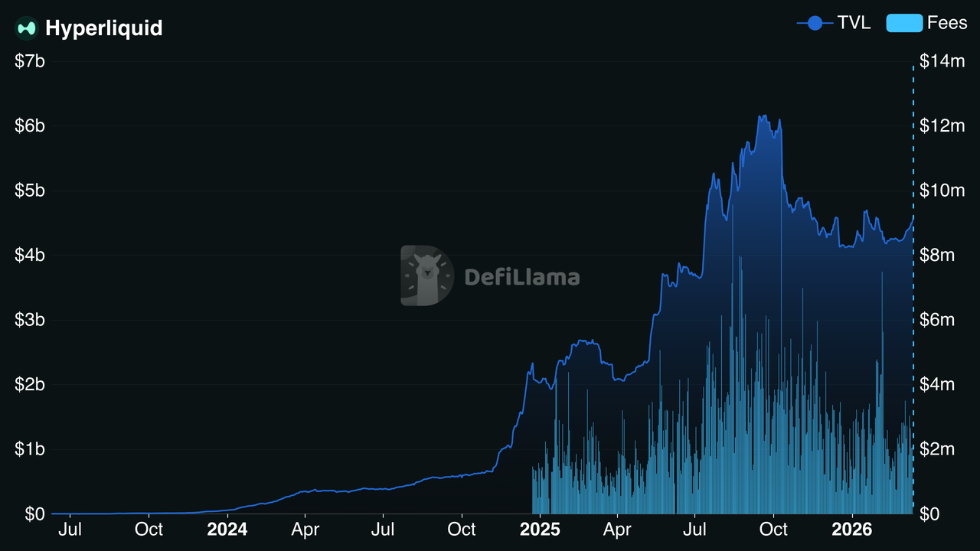Click the $14m right axis label
The image size is (980, 551).
pyautogui.click(x=942, y=61)
